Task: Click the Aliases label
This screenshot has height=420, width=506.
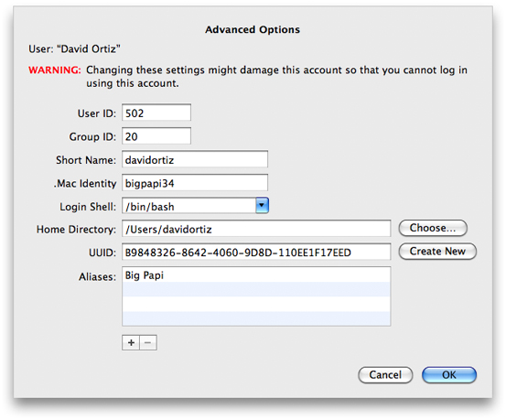Action: click(x=97, y=276)
